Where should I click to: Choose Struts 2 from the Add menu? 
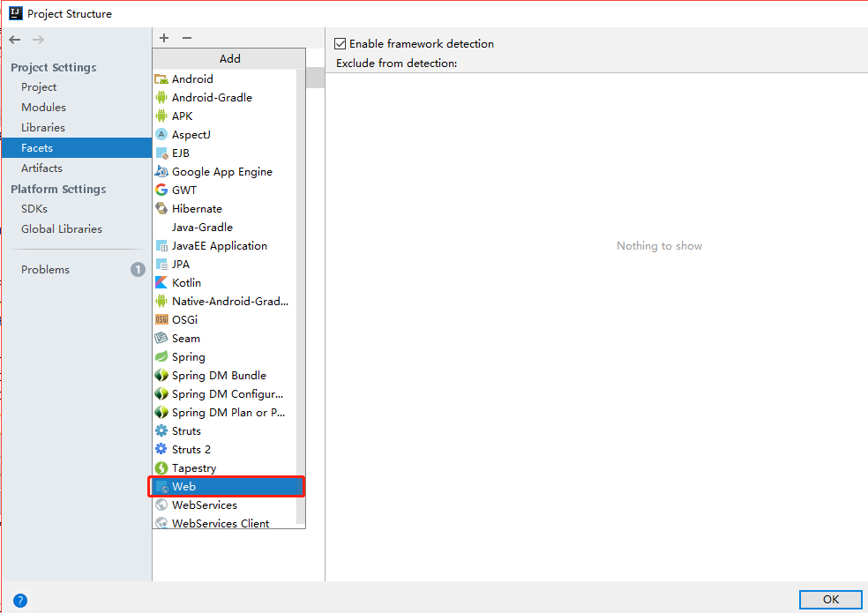[x=226, y=450]
